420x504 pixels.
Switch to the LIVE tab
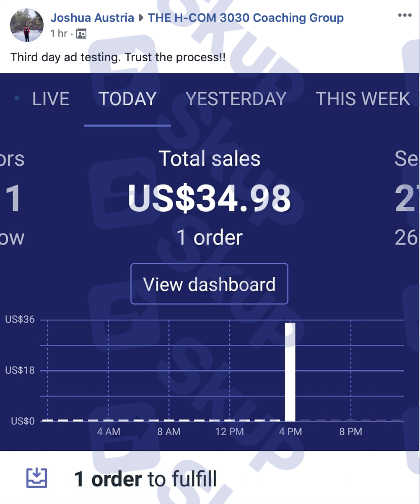51,99
